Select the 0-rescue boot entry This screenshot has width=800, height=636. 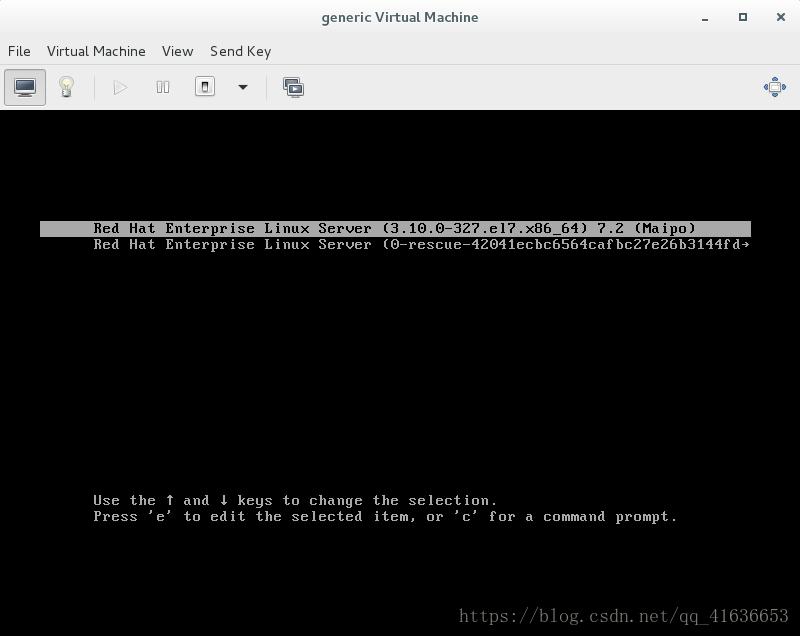pos(420,244)
